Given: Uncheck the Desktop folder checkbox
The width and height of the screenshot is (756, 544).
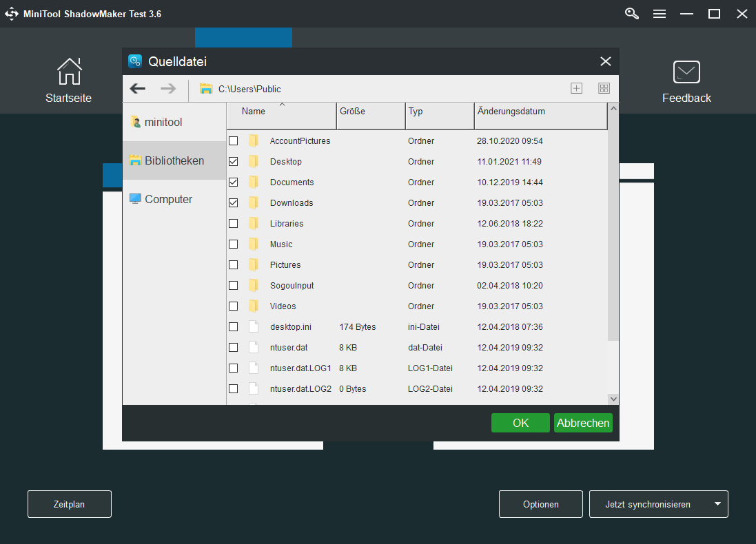Looking at the screenshot, I should point(234,161).
